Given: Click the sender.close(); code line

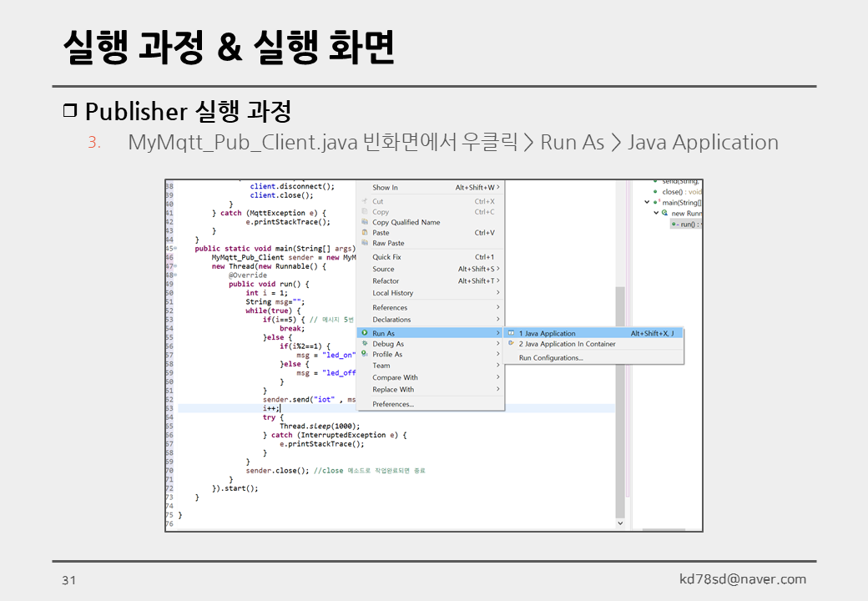Looking at the screenshot, I should 277,471.
